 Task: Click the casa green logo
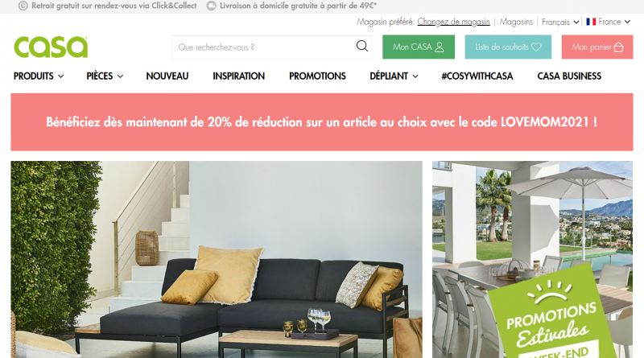coord(51,47)
